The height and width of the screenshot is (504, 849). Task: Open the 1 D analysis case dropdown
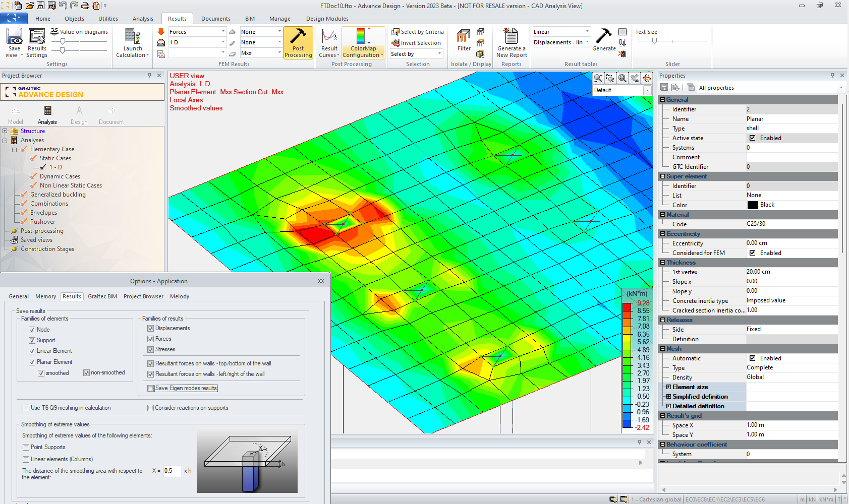(x=223, y=42)
